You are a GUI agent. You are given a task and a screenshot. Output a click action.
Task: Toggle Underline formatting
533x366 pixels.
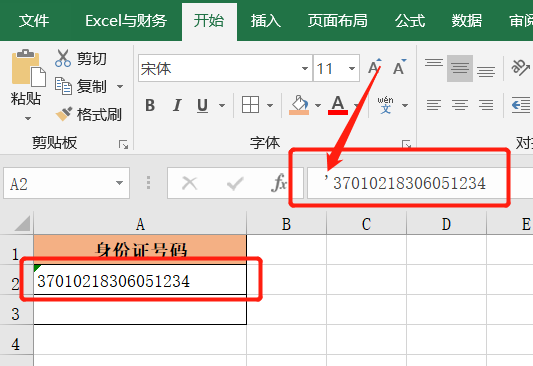202,105
